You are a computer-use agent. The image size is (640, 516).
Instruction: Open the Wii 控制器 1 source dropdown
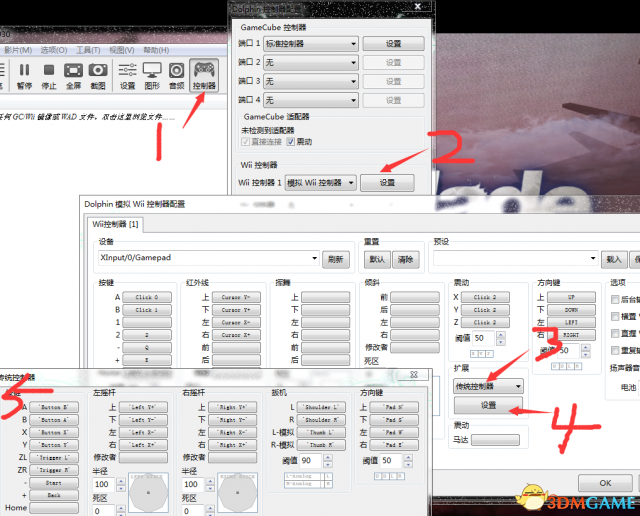click(320, 182)
